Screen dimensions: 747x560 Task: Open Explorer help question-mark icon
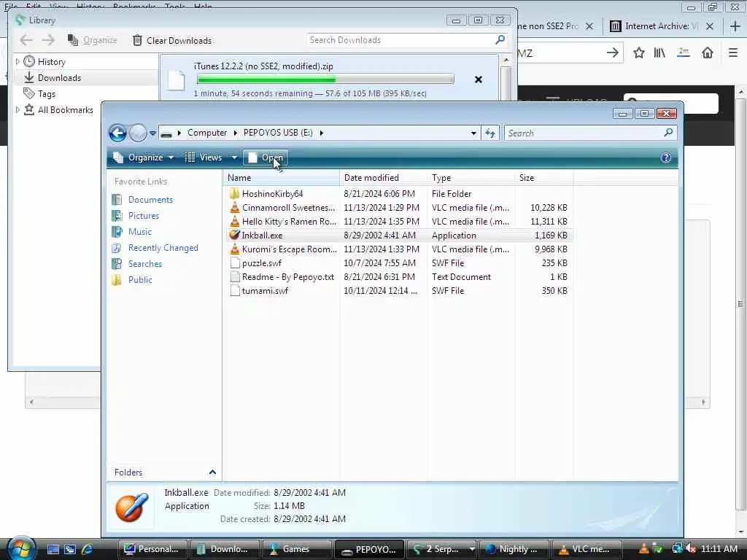click(x=665, y=157)
